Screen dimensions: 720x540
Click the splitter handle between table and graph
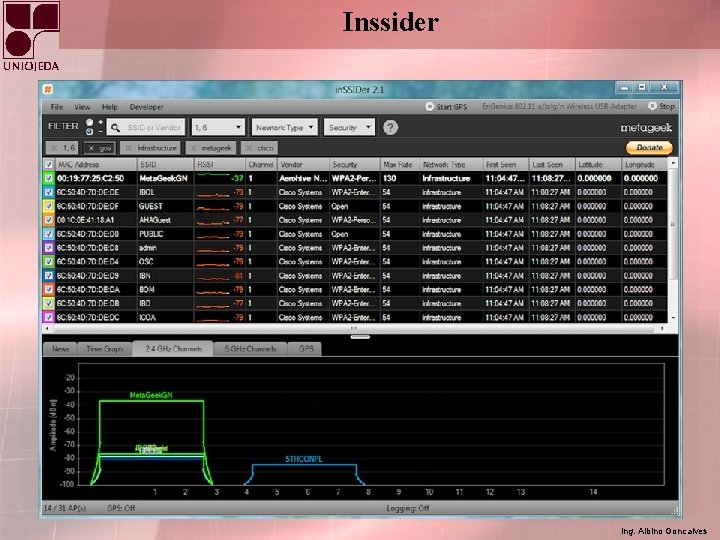point(360,337)
